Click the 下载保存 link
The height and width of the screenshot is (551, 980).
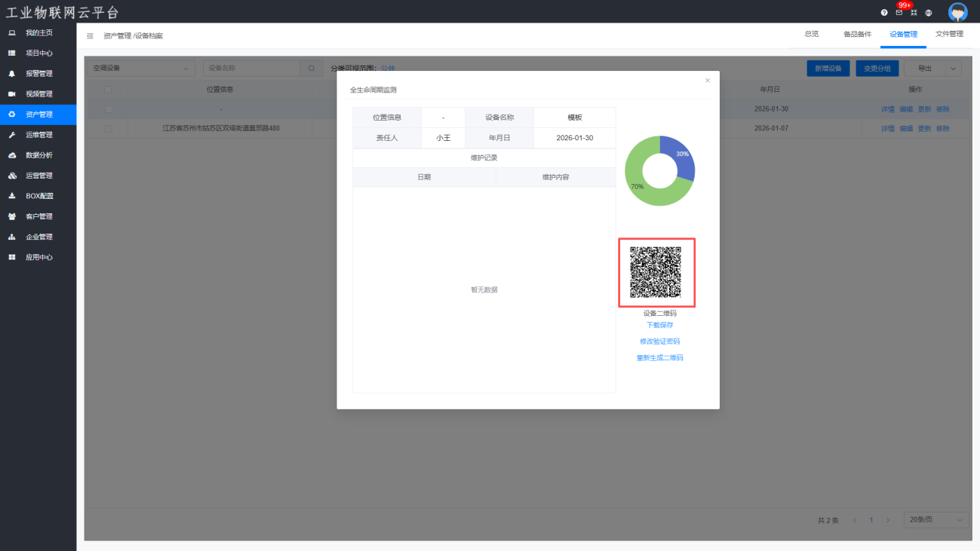[x=659, y=326]
